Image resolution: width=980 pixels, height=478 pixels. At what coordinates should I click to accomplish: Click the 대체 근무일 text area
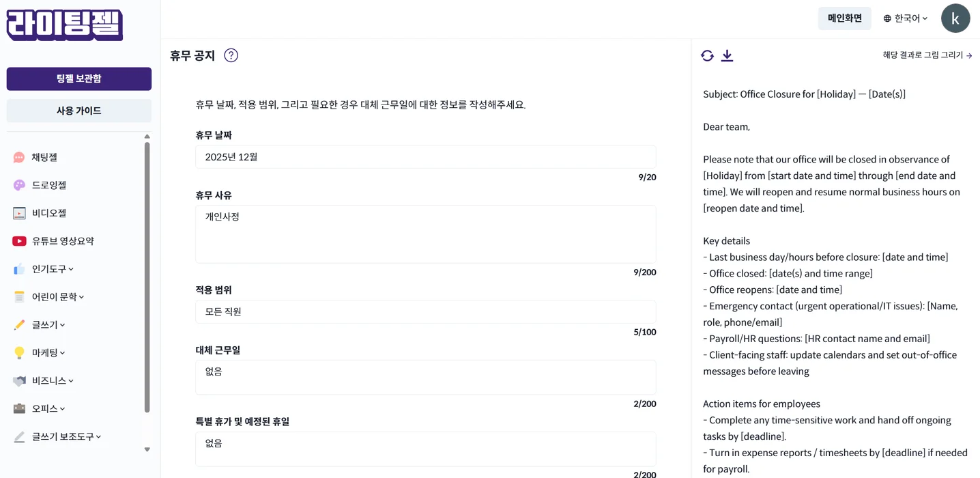425,378
